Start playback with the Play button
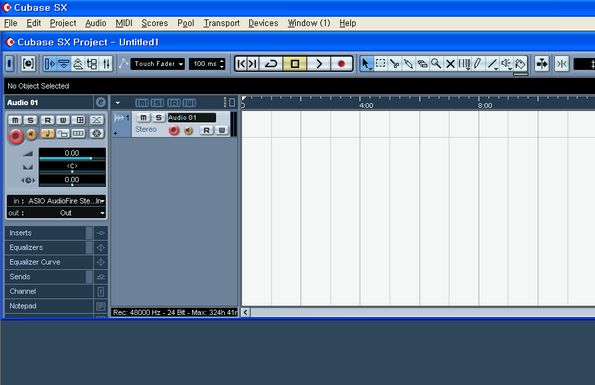 pyautogui.click(x=318, y=64)
